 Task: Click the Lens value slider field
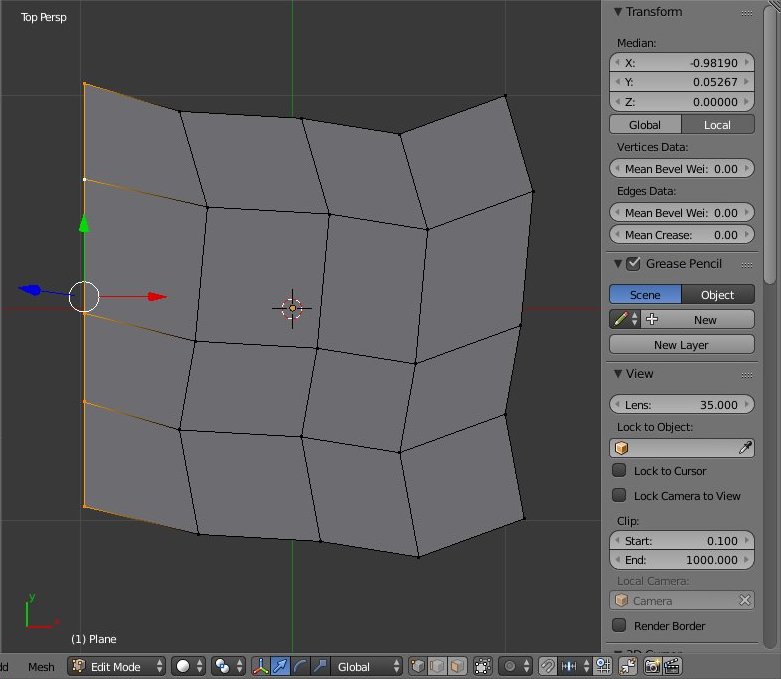point(681,404)
